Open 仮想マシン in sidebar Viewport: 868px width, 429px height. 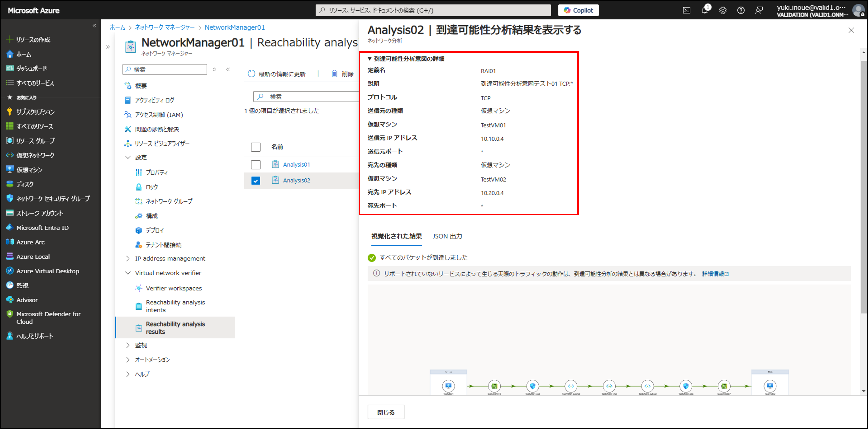(29, 170)
